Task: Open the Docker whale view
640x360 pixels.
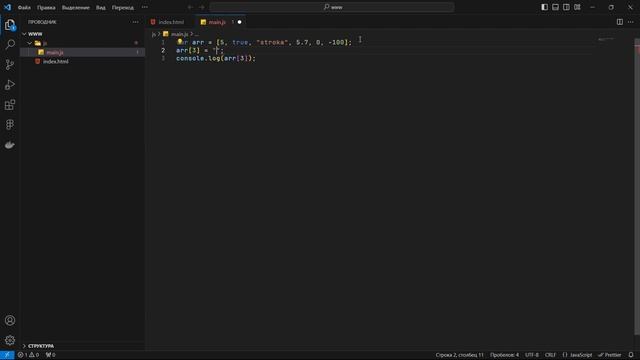Action: (x=10, y=145)
